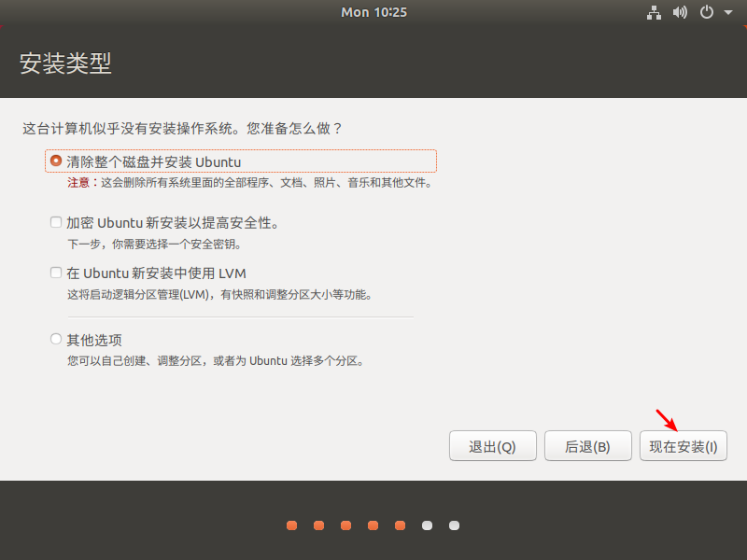Click the 安装类型 page title
The width and height of the screenshot is (747, 560).
(x=65, y=63)
